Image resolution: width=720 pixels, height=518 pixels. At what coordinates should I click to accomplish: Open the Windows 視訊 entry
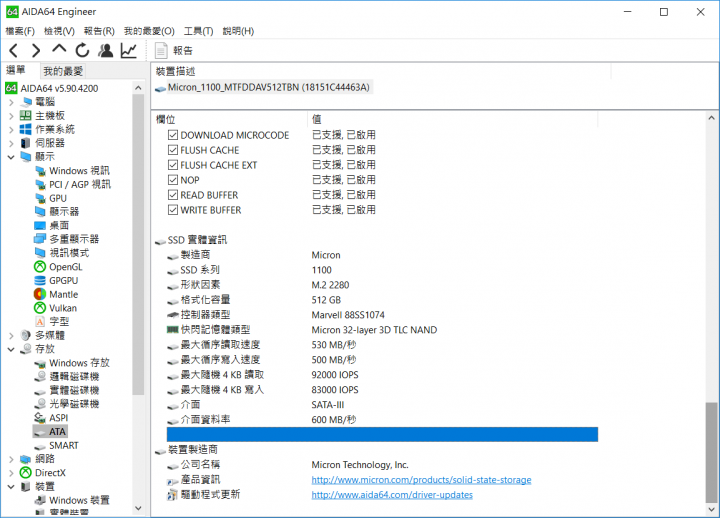[79, 171]
